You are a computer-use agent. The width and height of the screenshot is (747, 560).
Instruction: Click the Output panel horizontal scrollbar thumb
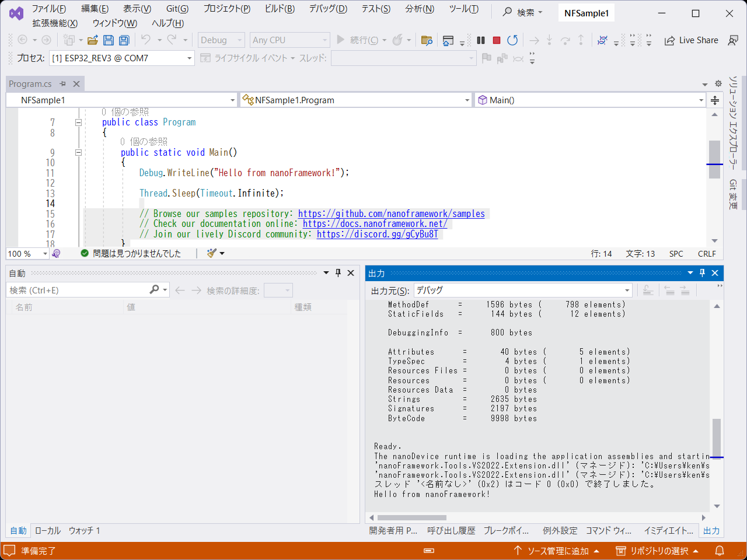coord(412,517)
